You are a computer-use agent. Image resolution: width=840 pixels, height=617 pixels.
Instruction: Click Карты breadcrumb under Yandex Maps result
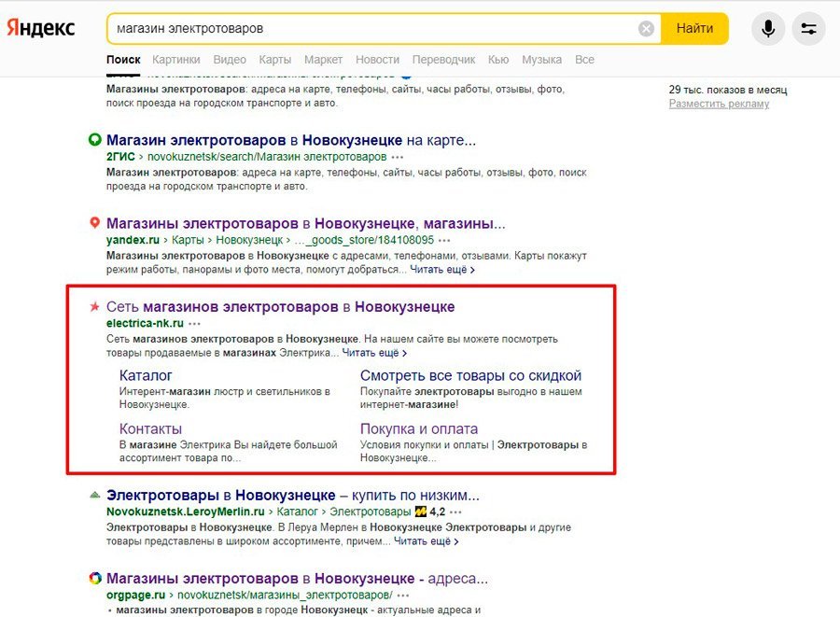[x=188, y=240]
